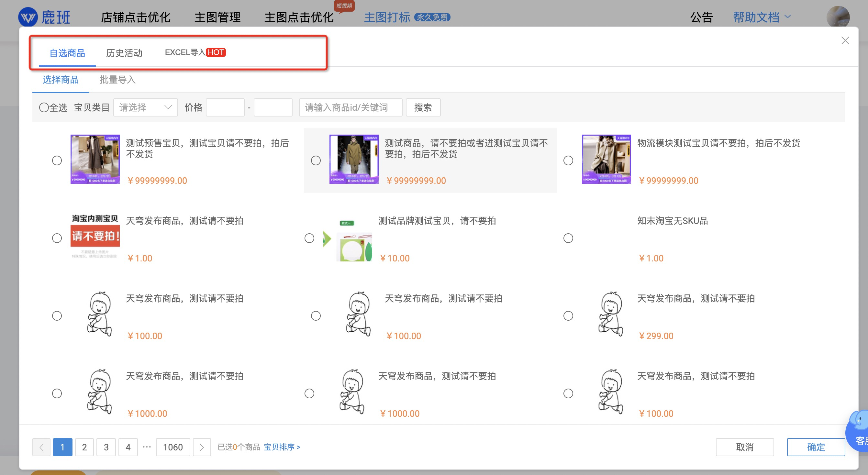Click the pagination ellipsis icon
Screen dimensions: 868x475
pyautogui.click(x=147, y=447)
